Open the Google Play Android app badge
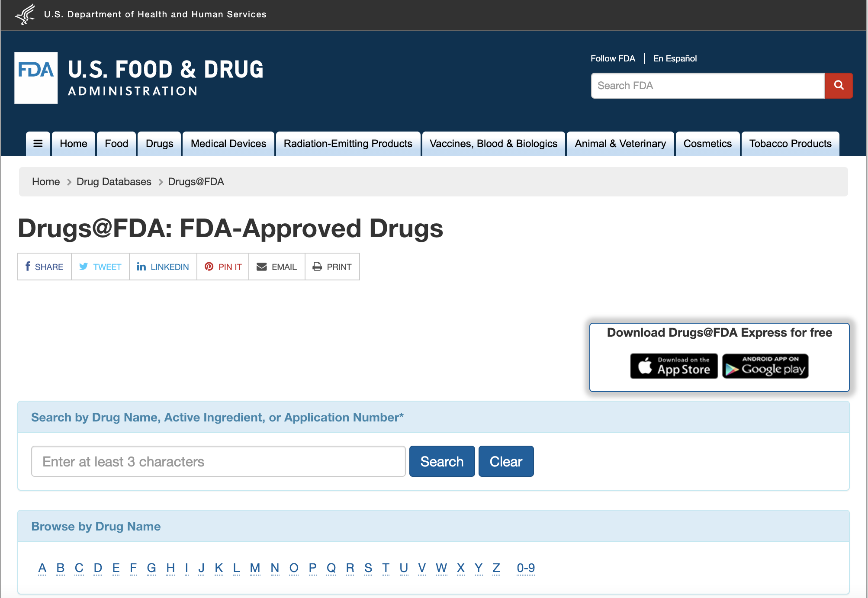The image size is (868, 598). point(765,366)
